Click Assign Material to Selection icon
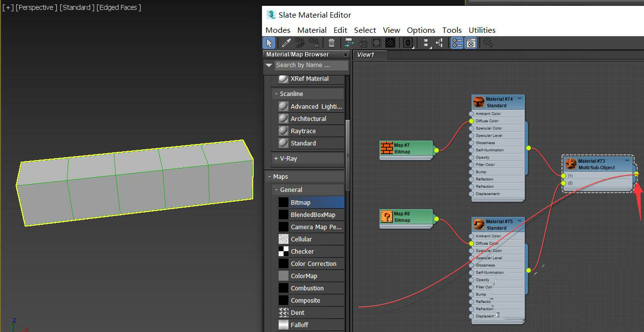Image resolution: width=644 pixels, height=332 pixels. coord(313,43)
